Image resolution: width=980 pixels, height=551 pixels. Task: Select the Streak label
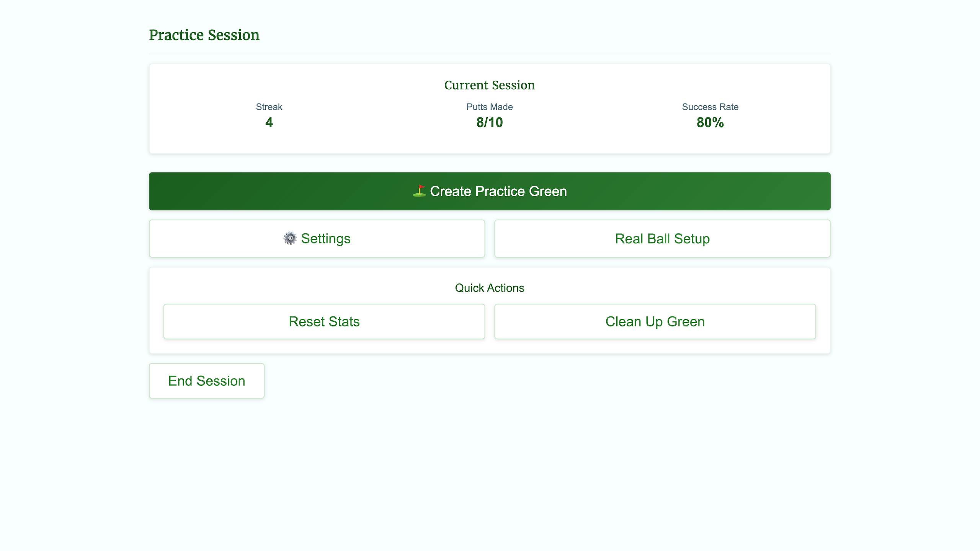click(x=269, y=107)
